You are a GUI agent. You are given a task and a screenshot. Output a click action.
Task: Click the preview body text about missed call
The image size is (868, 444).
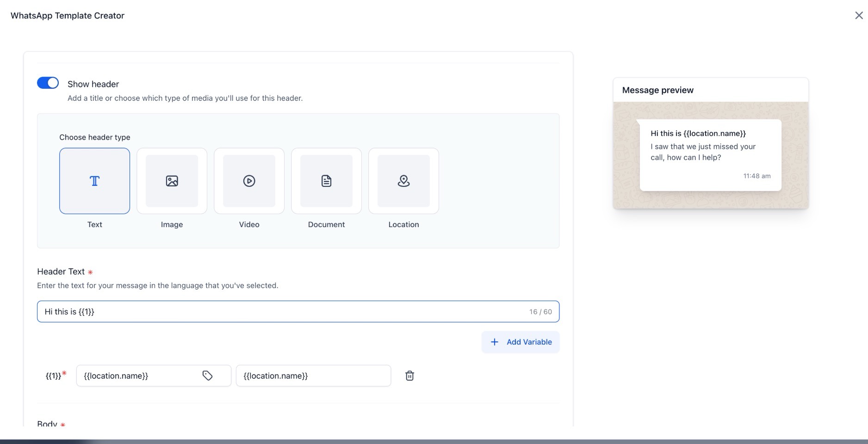pos(703,152)
